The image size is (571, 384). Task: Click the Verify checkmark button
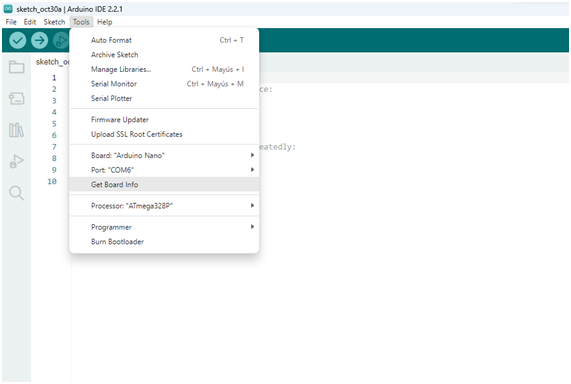17,40
